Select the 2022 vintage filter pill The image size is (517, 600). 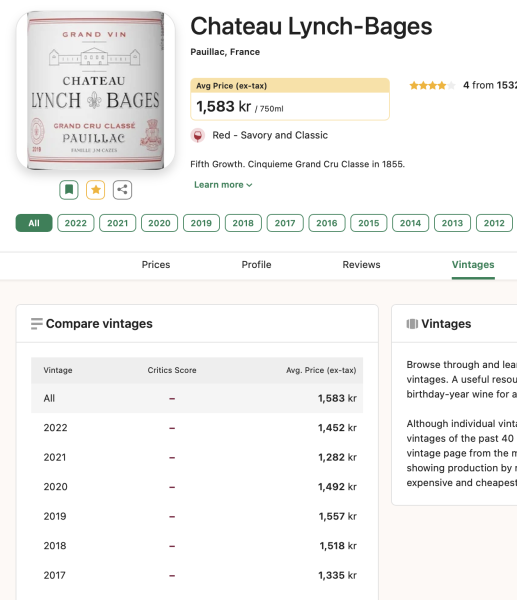click(76, 223)
